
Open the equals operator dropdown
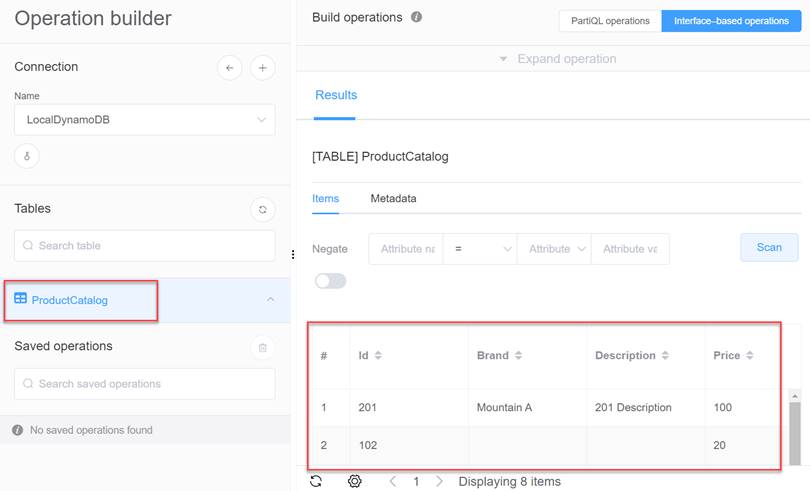pos(480,249)
